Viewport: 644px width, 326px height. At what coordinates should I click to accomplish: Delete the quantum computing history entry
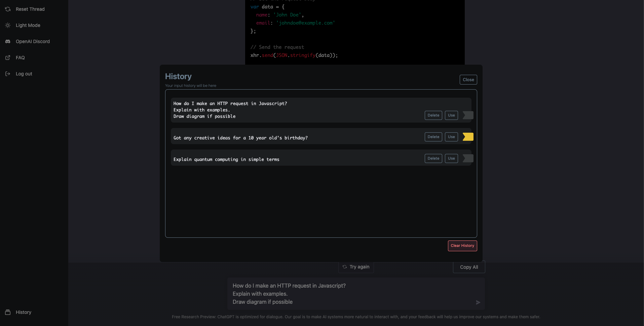coord(433,158)
